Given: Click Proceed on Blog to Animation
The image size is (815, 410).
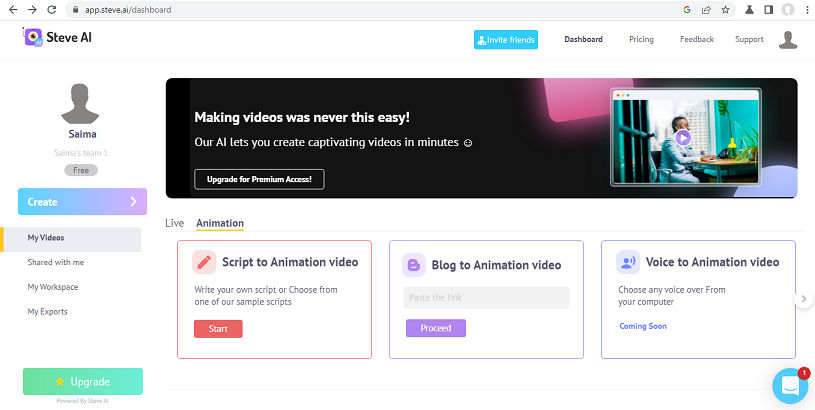Looking at the screenshot, I should (436, 328).
